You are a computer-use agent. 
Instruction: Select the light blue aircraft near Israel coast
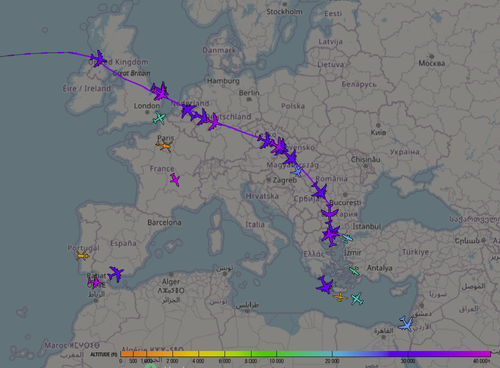tap(406, 324)
